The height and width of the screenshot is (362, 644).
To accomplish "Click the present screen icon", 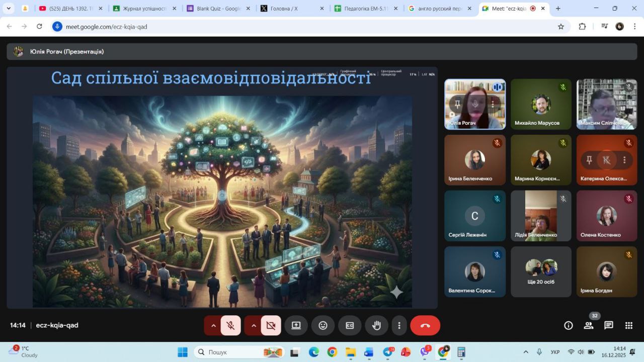I will 296,325.
